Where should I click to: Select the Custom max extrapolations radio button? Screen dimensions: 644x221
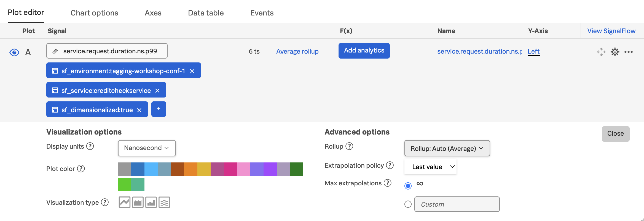[408, 204]
